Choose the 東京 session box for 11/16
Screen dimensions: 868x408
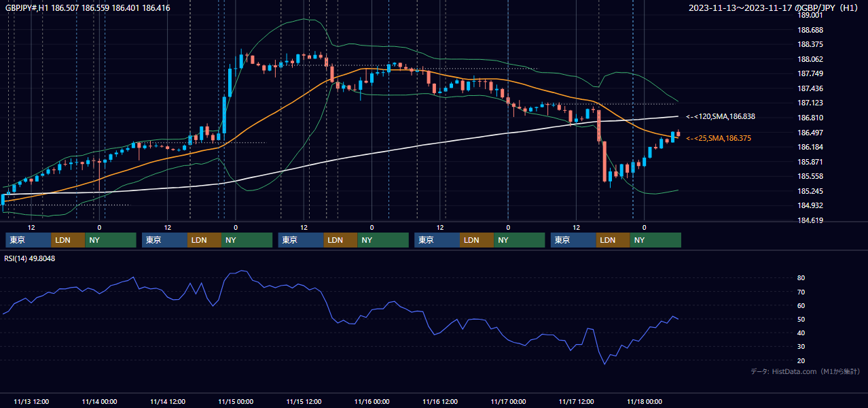pyautogui.click(x=437, y=240)
